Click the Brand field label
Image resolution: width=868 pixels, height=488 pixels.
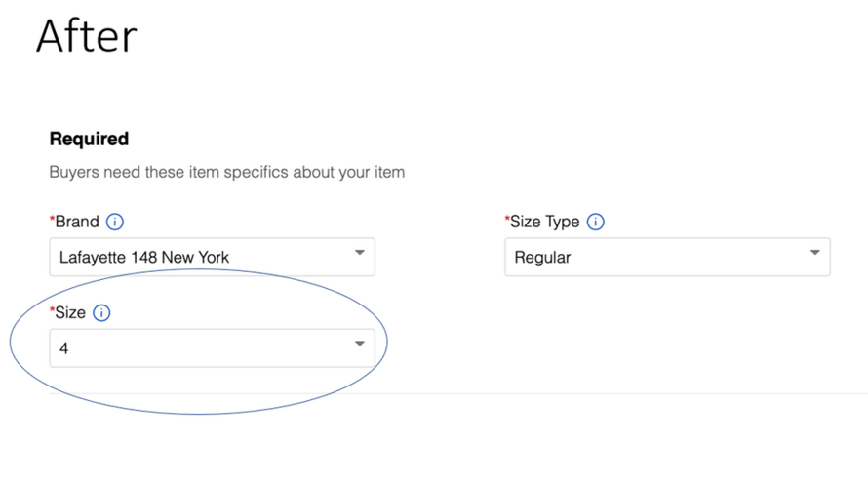tap(77, 222)
